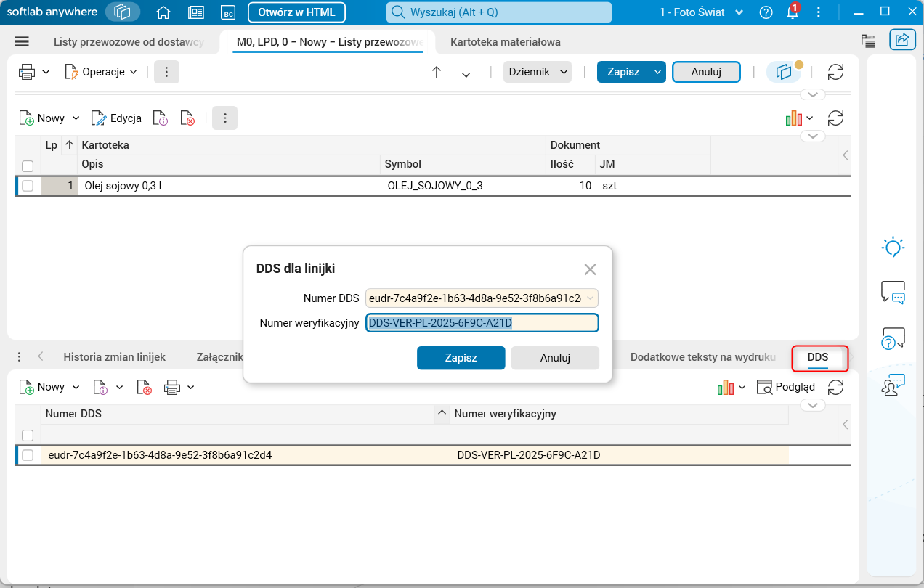
Task: Click the Anuluj button in document toolbar
Action: [x=706, y=72]
